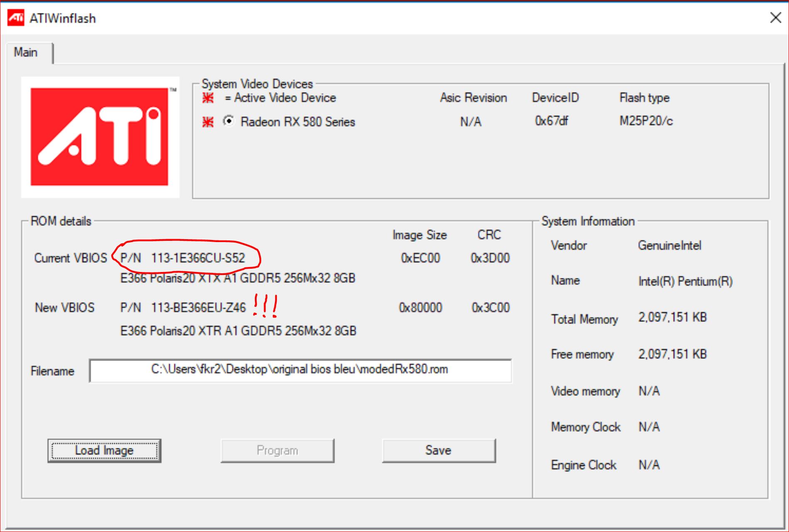Screen dimensions: 789x532
Task: Click the large ATI logo image
Action: point(100,137)
